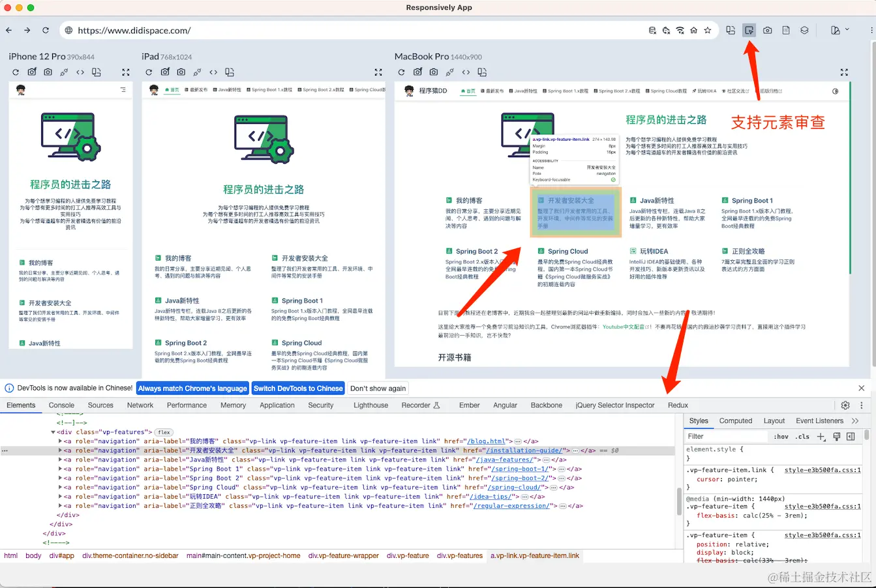Open DevTools settings gear
The height and width of the screenshot is (588, 876).
845,405
